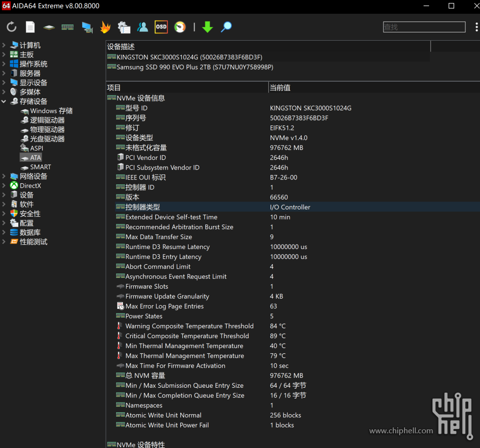Click the user/contact toolbar icon
Screen dimensions: 480x448
click(x=143, y=27)
